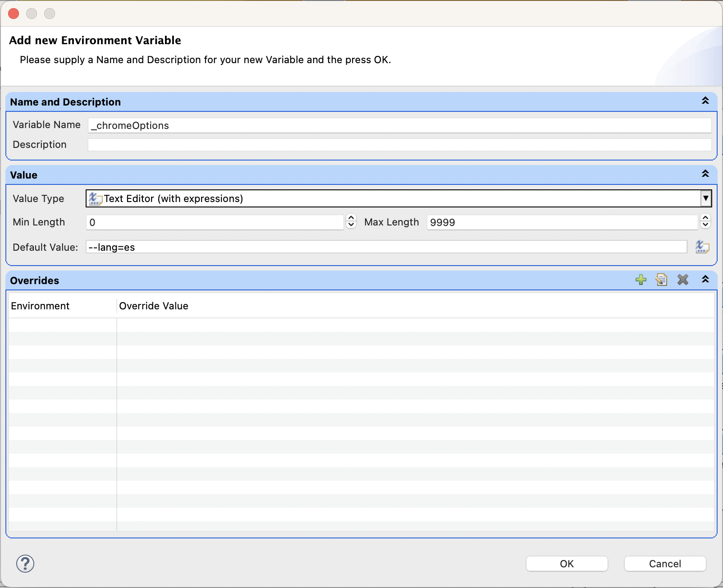This screenshot has height=588, width=723.
Task: Click the Min Length input field
Action: (x=215, y=222)
